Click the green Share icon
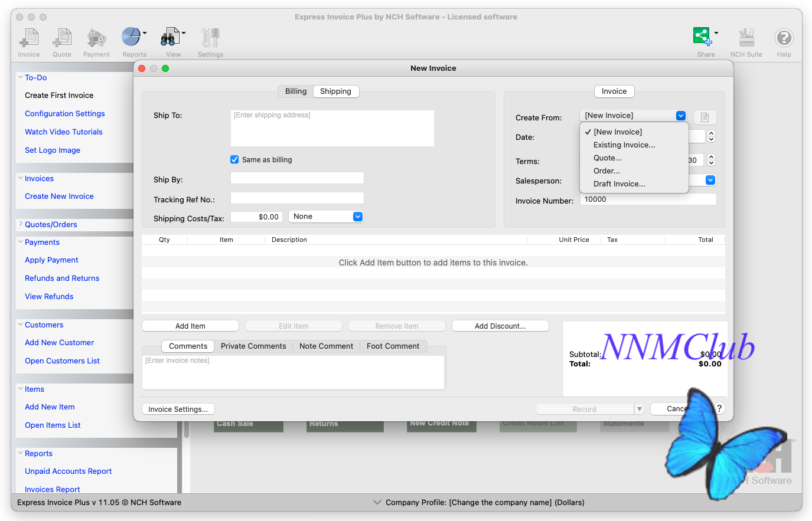This screenshot has height=521, width=812. (702, 37)
